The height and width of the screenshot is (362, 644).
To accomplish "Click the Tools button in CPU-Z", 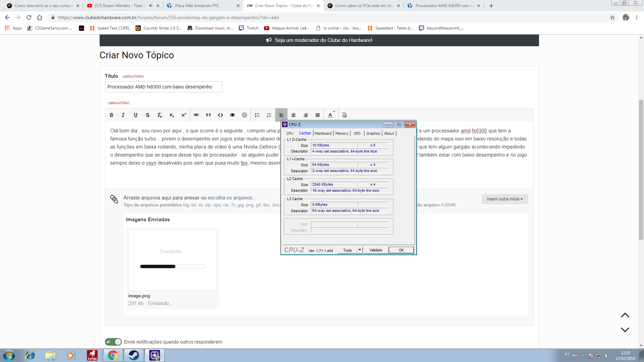I will coord(347,250).
